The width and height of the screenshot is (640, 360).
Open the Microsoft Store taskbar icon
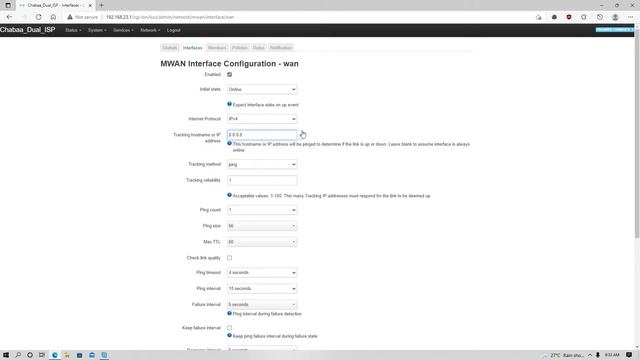click(80, 355)
